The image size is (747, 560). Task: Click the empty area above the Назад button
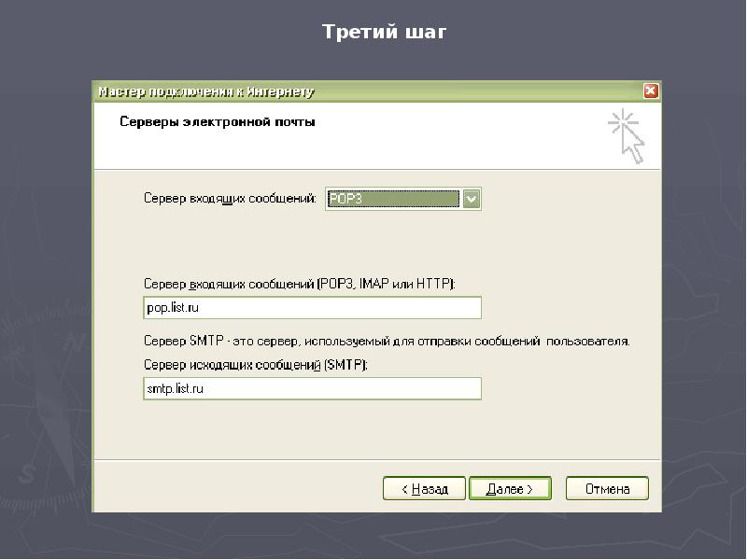pyautogui.click(x=424, y=431)
